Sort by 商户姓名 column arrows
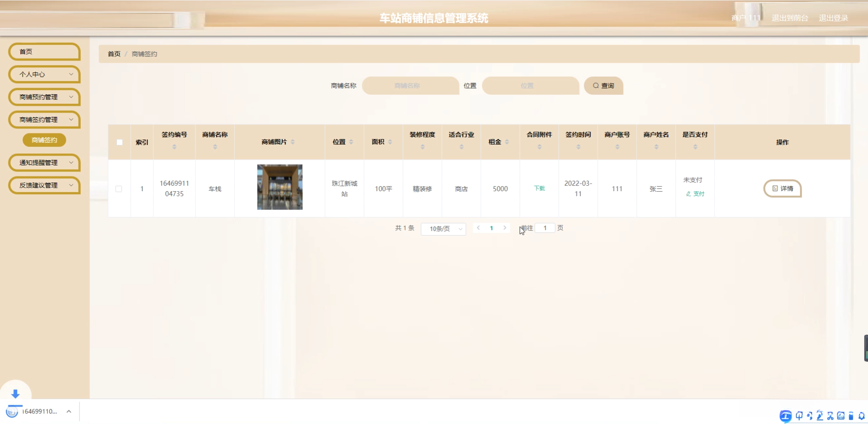 (x=656, y=147)
